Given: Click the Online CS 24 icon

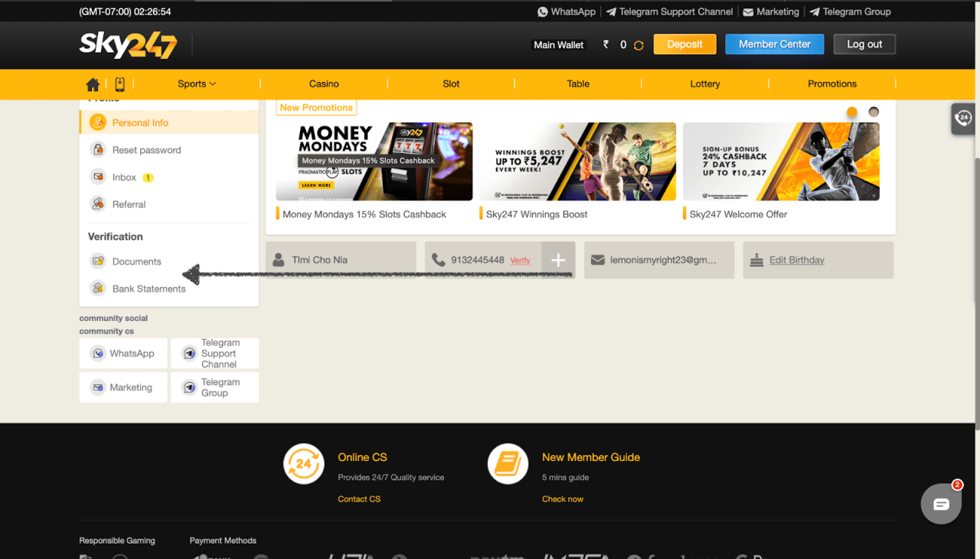Looking at the screenshot, I should [303, 463].
